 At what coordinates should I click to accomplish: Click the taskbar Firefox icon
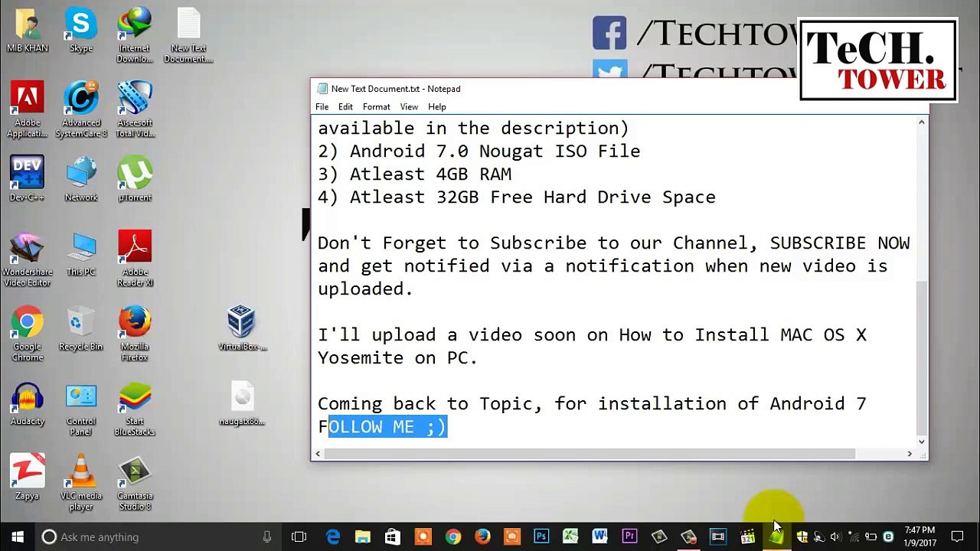click(x=482, y=537)
